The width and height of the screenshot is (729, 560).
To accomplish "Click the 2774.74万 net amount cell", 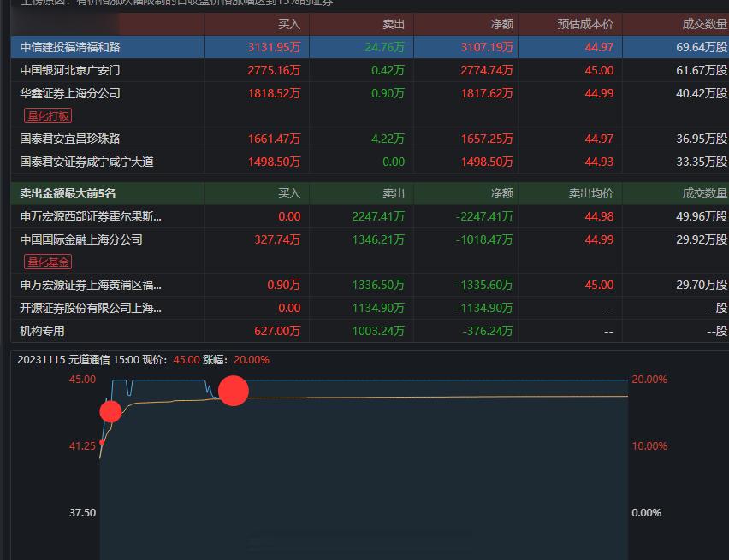I will pos(487,70).
